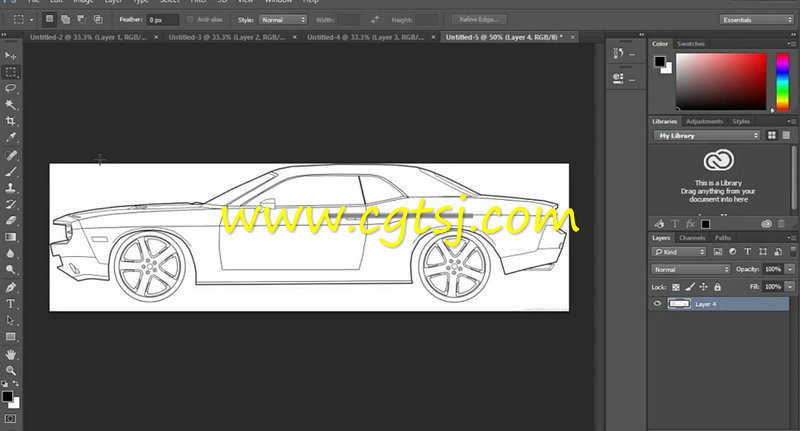Swap width and height values

[375, 20]
